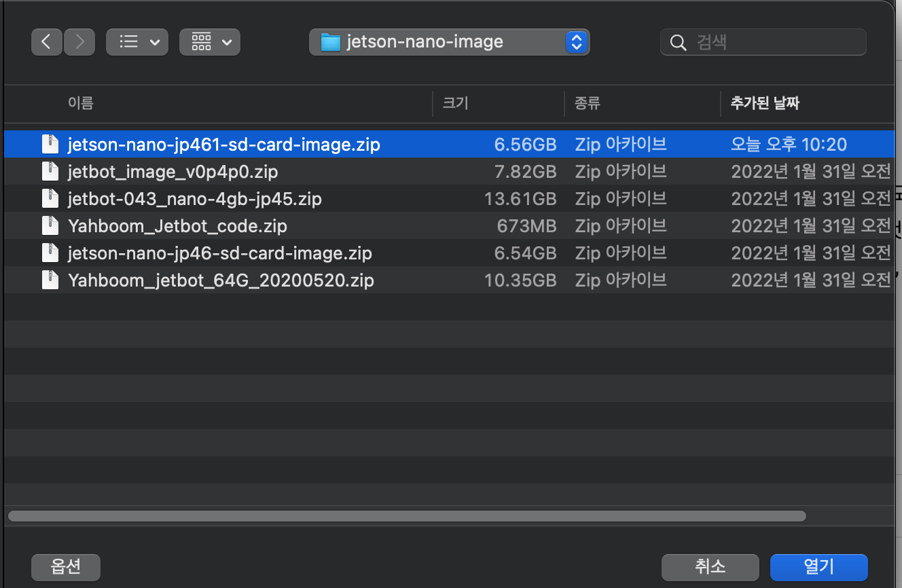Image resolution: width=902 pixels, height=588 pixels.
Task: Select jetbot_image_v0p4p0.zip file name
Action: 173,171
